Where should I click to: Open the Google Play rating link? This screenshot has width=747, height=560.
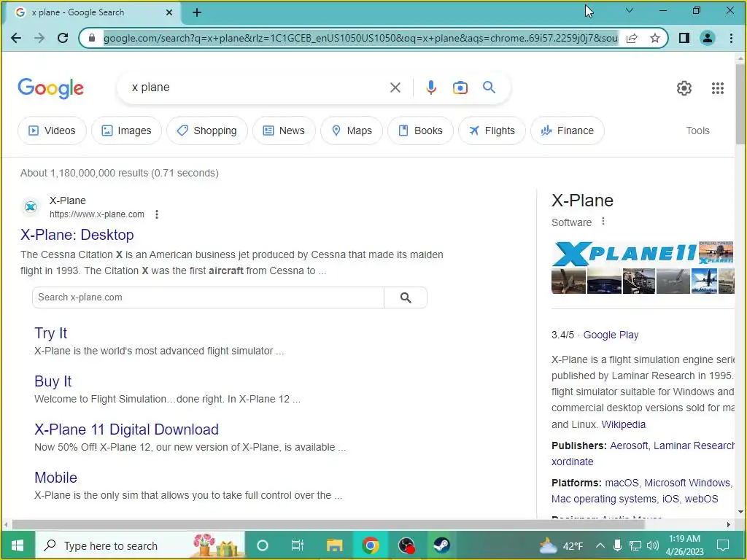[611, 335]
